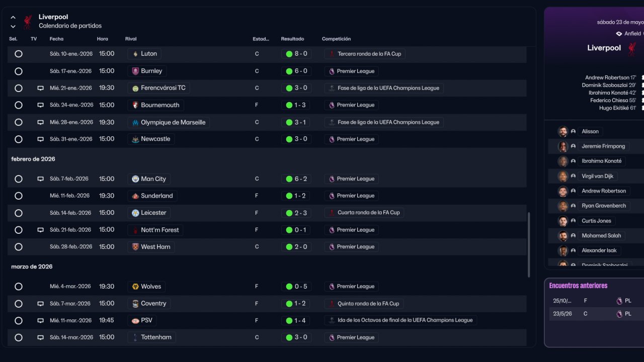The width and height of the screenshot is (644, 362).
Task: Click the TV broadcast icon on Ferencvárosi row
Action: [x=40, y=88]
